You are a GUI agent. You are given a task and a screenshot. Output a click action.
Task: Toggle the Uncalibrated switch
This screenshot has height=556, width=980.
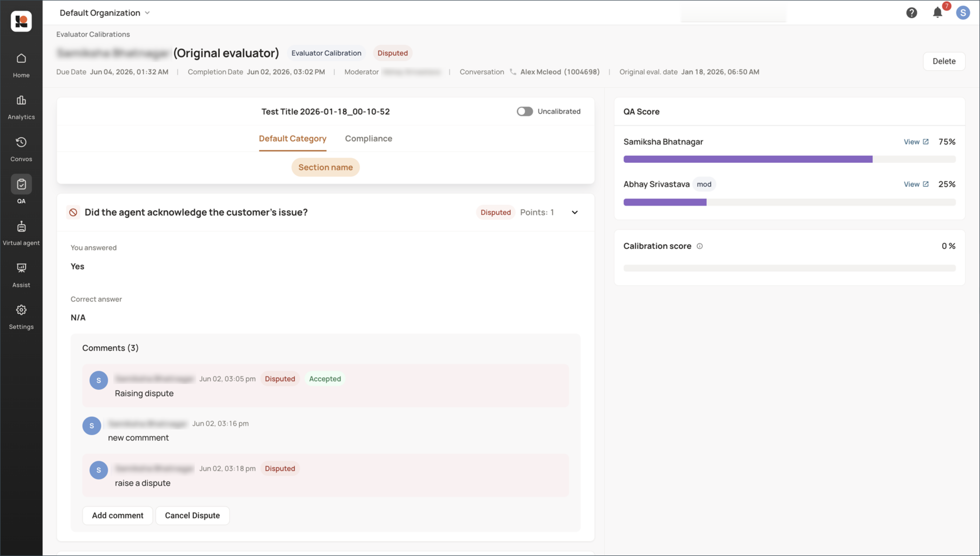pyautogui.click(x=525, y=111)
